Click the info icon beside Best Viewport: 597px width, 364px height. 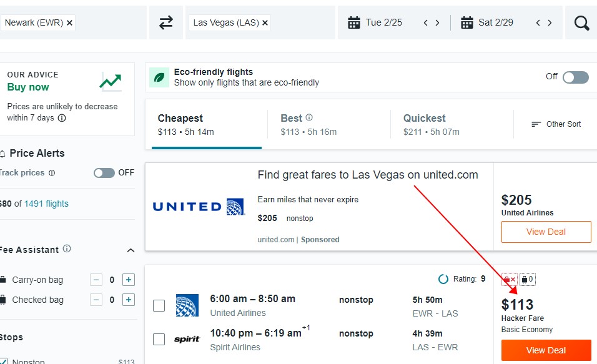click(x=309, y=117)
